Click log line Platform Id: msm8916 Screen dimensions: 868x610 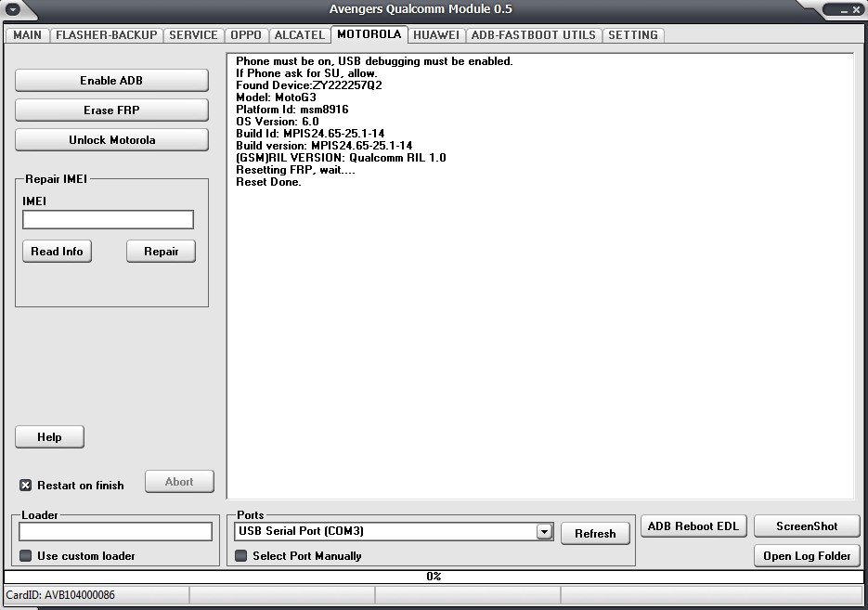292,110
